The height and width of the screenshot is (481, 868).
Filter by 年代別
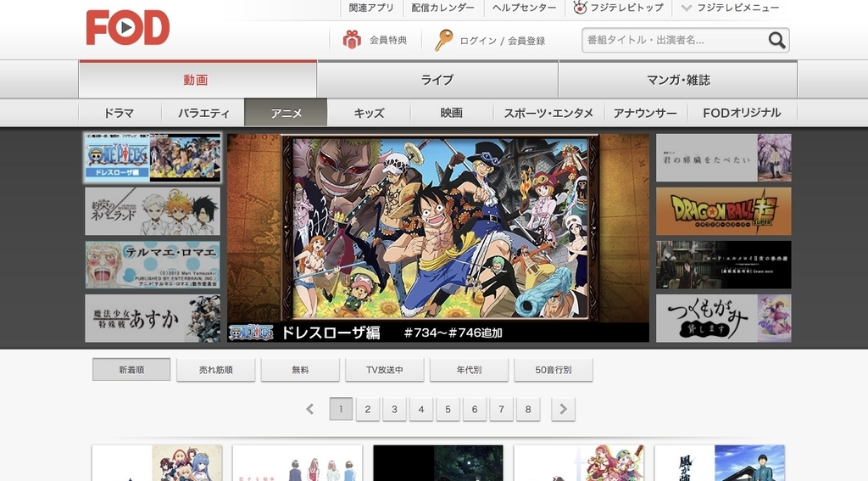(469, 370)
